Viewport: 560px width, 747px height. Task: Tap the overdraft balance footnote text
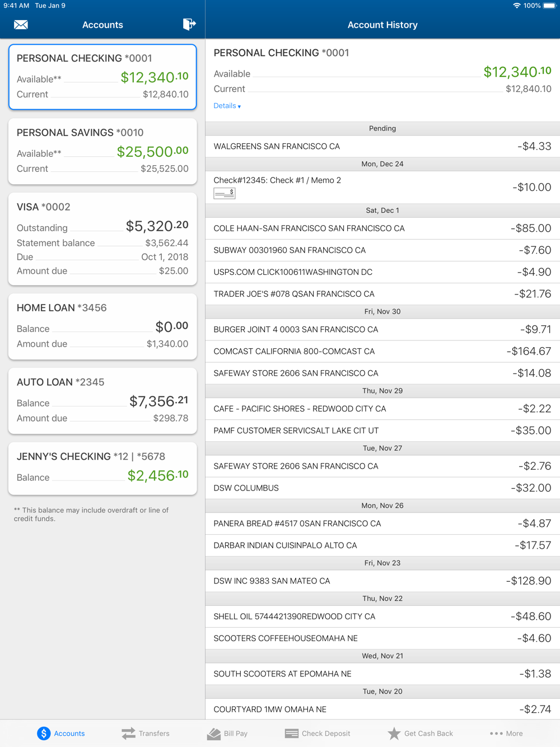pos(91,514)
